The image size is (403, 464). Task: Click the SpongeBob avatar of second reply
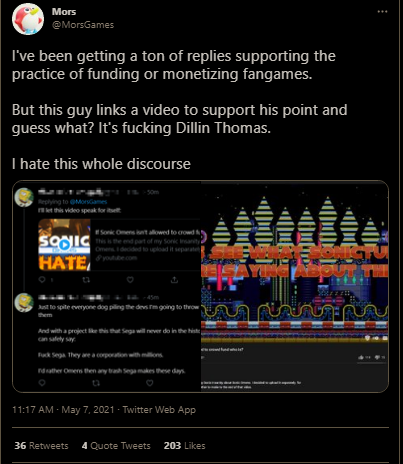coord(24,302)
